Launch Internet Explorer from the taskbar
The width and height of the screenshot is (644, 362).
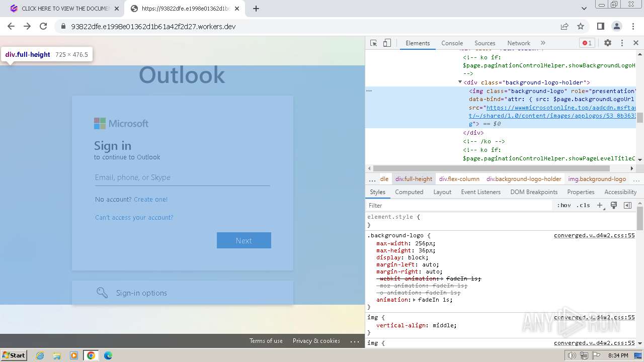(40, 355)
